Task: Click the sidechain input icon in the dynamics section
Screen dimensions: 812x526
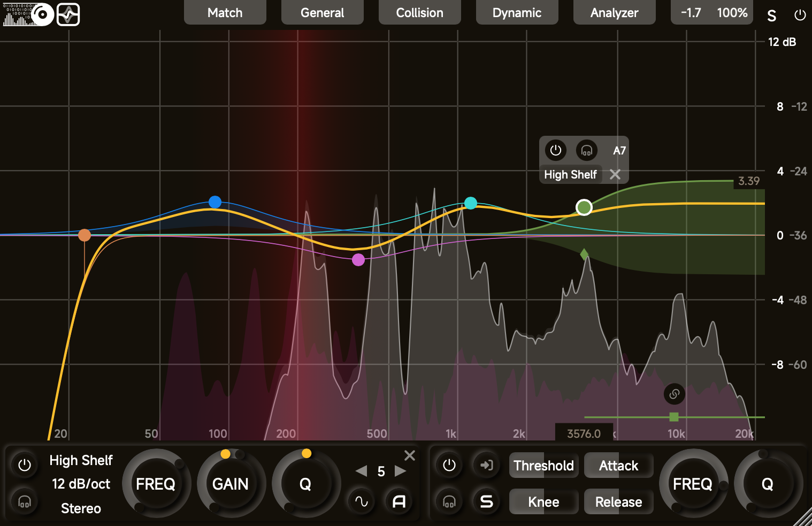Action: 486,465
